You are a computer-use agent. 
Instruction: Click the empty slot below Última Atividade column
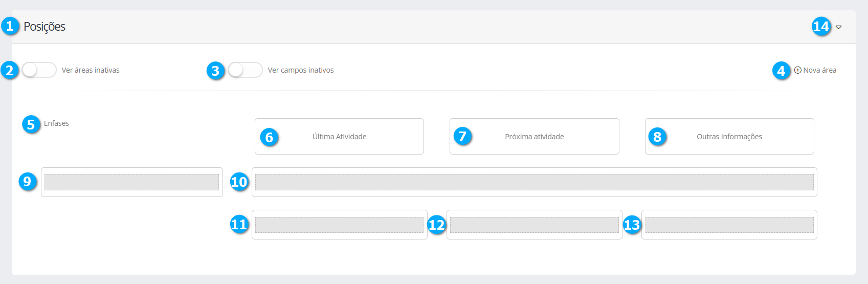tap(339, 225)
